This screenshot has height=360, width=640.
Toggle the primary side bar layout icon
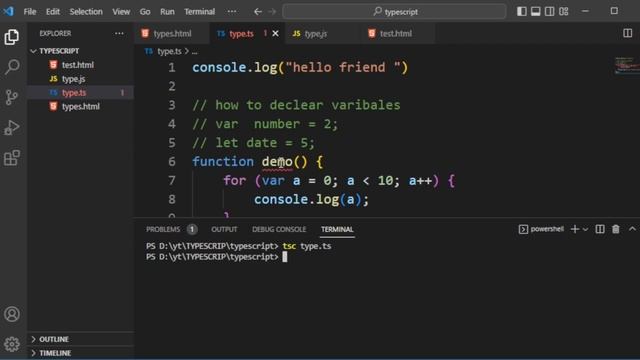click(x=522, y=11)
